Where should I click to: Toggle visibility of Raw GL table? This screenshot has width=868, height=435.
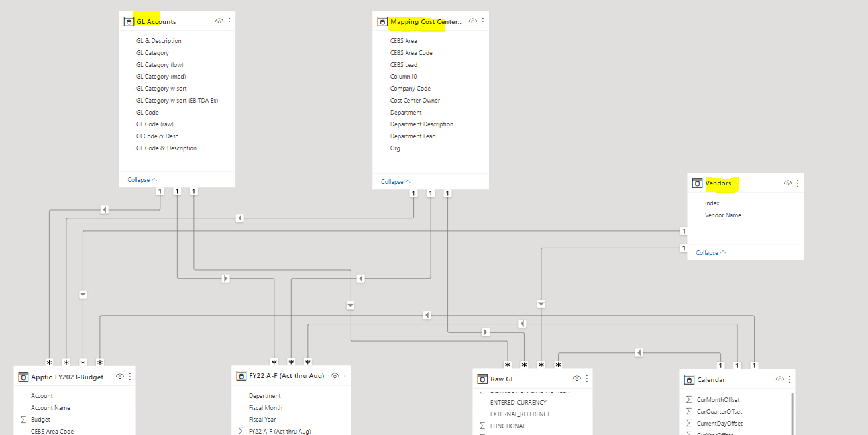pos(576,379)
